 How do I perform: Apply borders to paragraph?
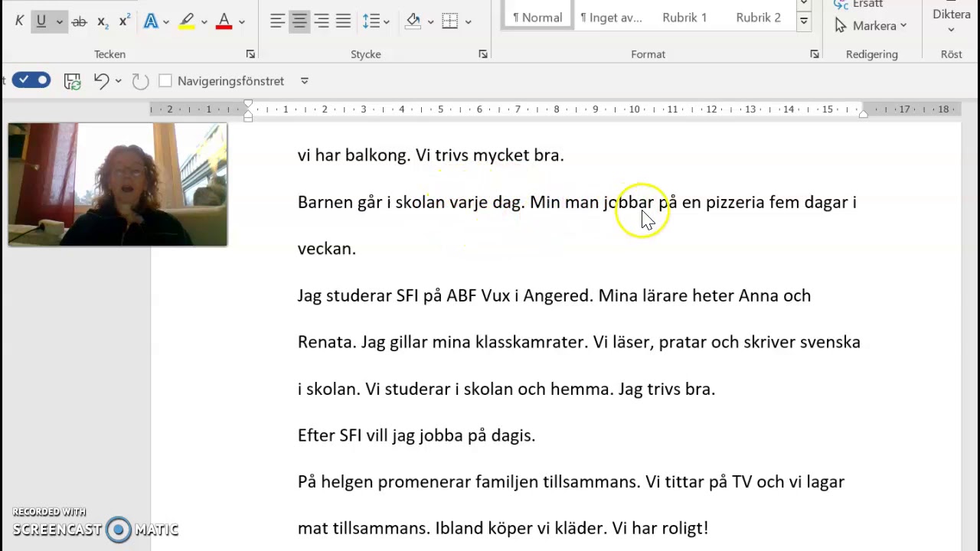[450, 21]
